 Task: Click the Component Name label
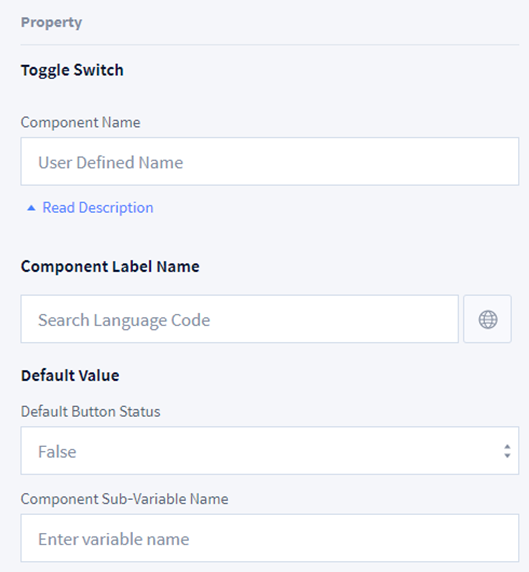tap(80, 122)
